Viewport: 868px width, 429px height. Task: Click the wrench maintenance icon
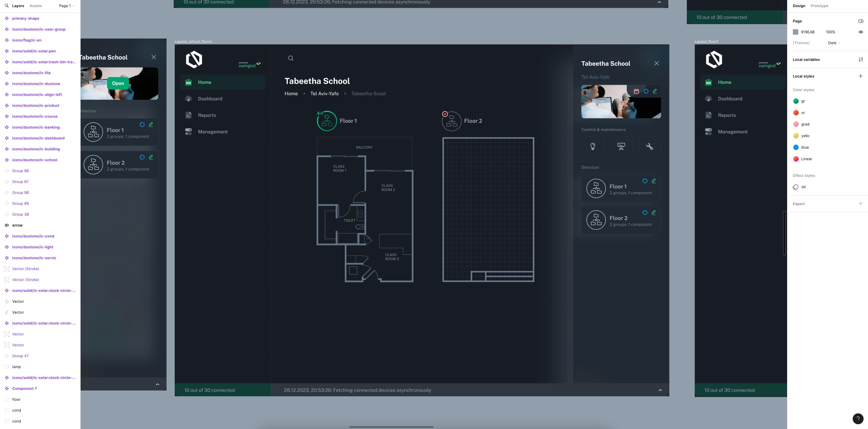[649, 146]
